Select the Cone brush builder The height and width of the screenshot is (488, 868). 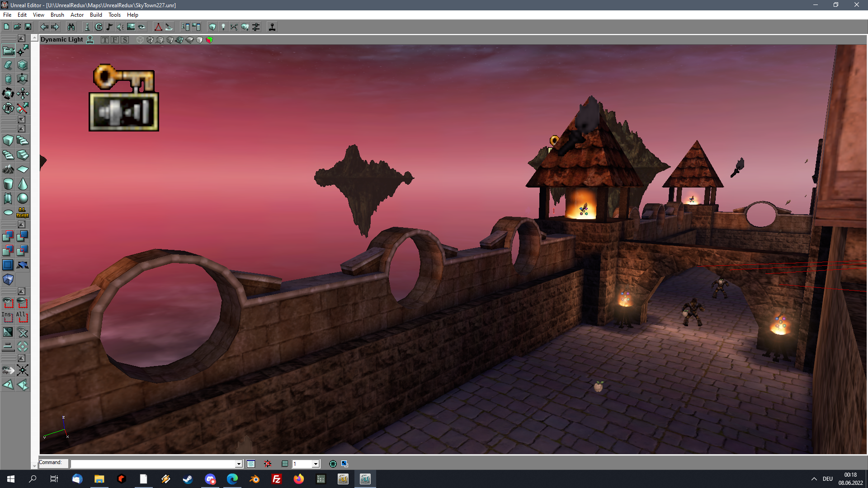coord(23,184)
